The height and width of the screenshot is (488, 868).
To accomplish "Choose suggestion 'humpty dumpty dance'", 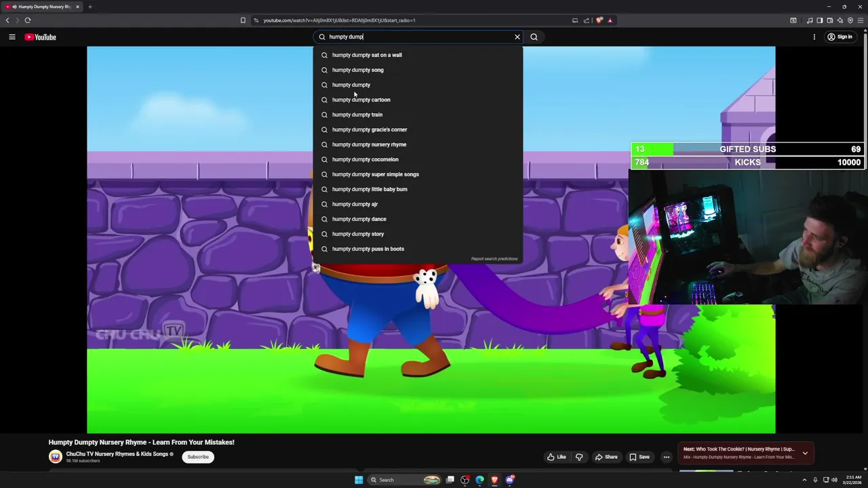I will point(418,219).
